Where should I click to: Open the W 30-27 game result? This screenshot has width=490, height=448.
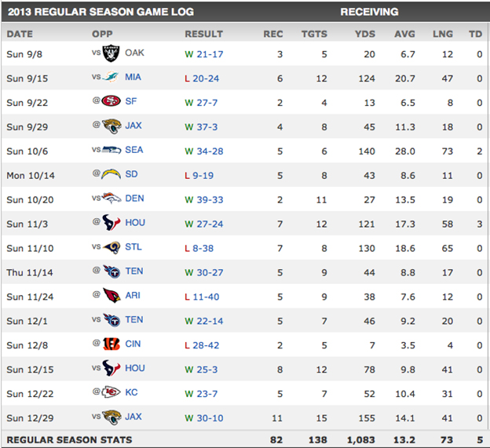click(204, 272)
